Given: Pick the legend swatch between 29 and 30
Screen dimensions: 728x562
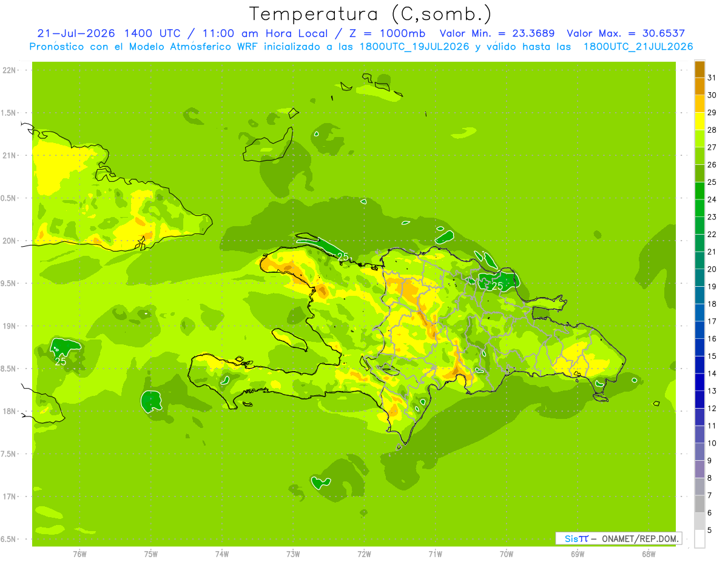Looking at the screenshot, I should 699,104.
